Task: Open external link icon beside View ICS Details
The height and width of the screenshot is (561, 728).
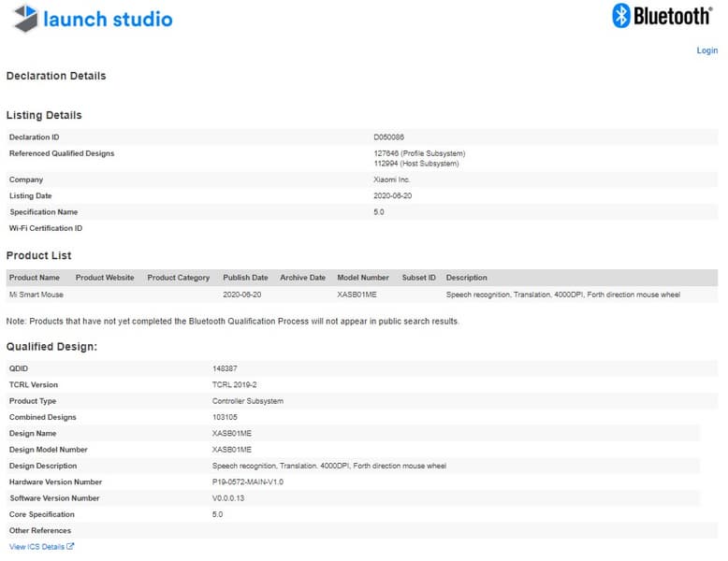Action: click(70, 547)
